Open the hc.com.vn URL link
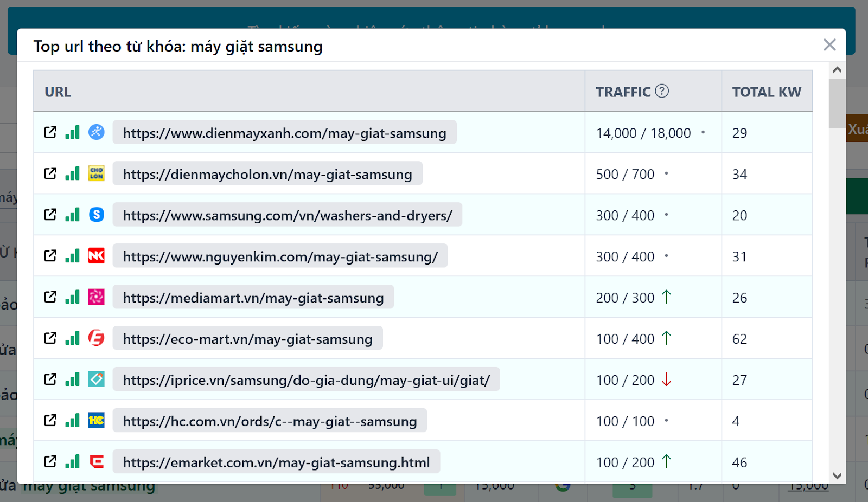The height and width of the screenshot is (502, 868). coord(270,421)
